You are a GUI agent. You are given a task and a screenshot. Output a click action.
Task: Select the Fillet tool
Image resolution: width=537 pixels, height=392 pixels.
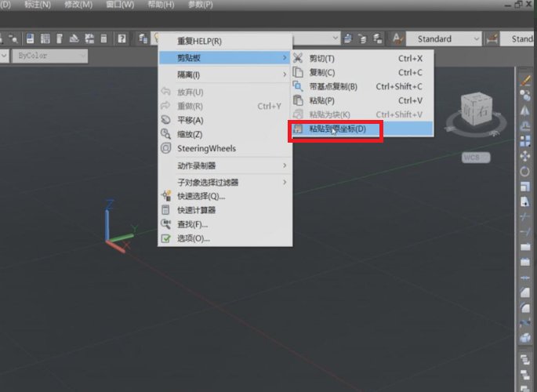525,307
